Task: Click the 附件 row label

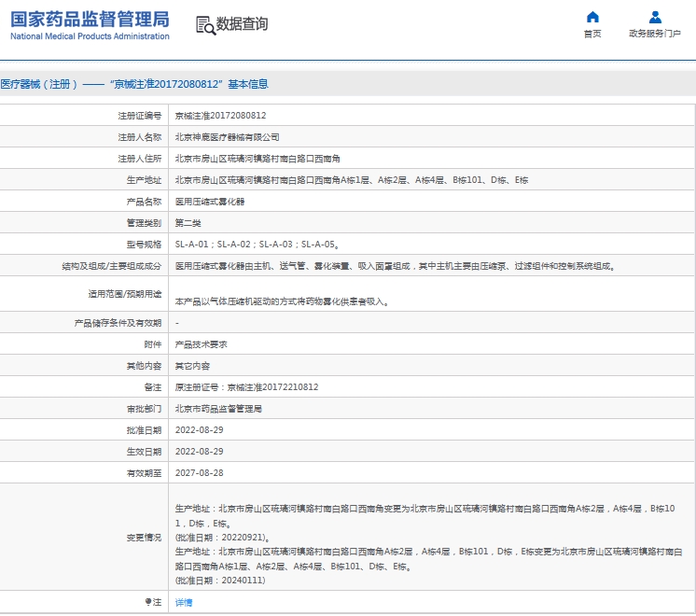Action: (x=153, y=344)
